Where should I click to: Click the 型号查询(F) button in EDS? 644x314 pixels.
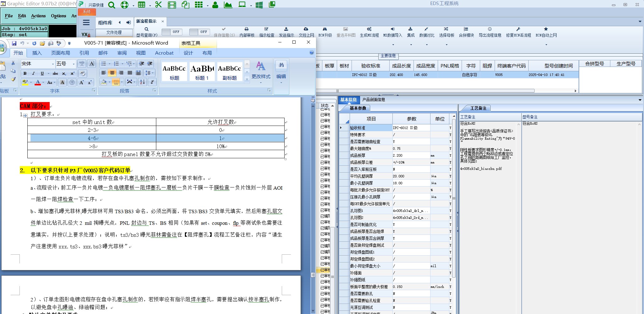click(x=147, y=32)
